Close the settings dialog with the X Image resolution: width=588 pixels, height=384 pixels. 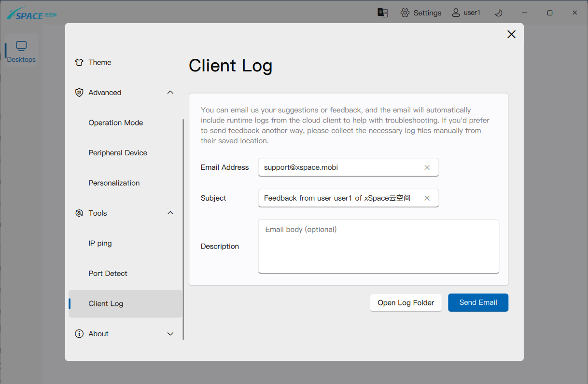click(511, 34)
